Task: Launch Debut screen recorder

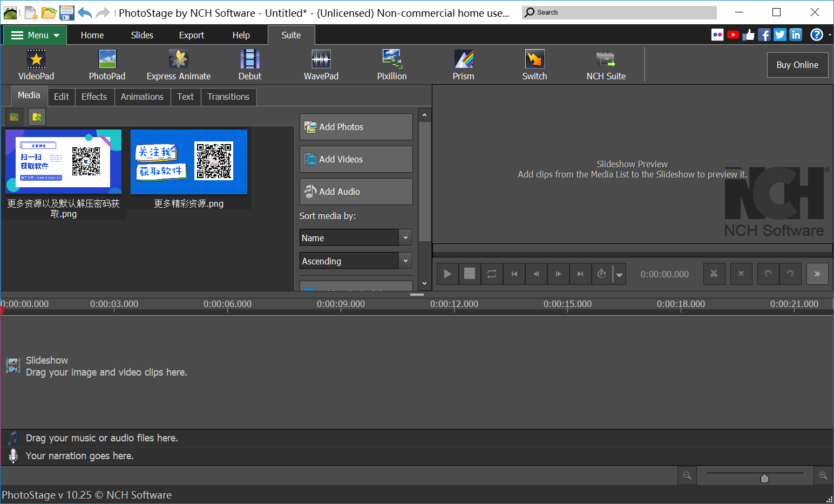Action: pos(250,65)
